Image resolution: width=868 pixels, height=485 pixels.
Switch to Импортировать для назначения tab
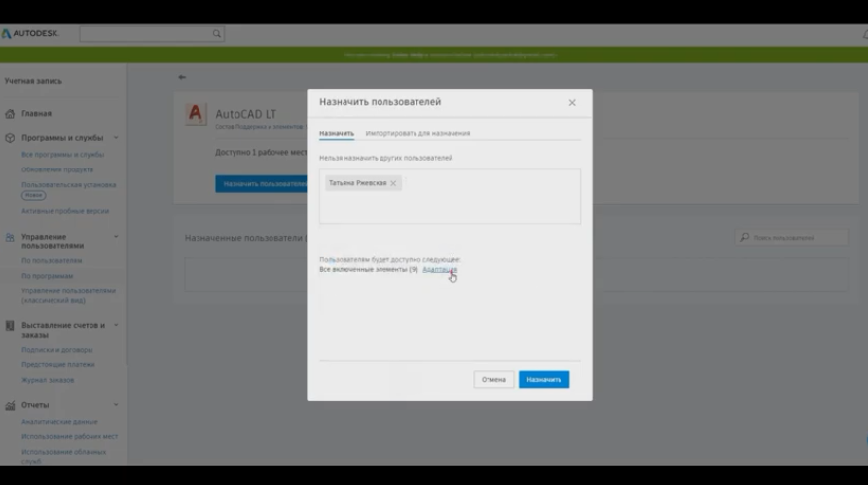click(417, 133)
